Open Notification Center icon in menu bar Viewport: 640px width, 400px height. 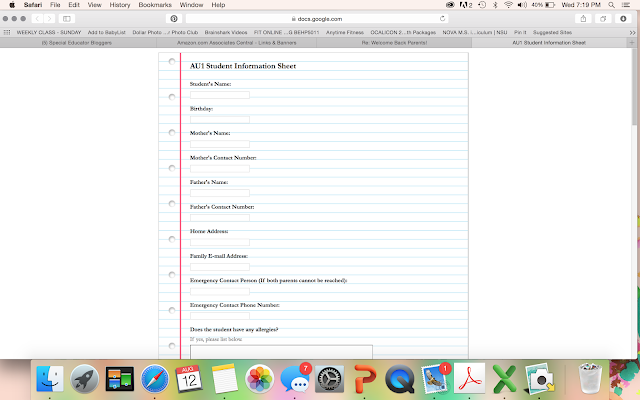click(x=626, y=5)
